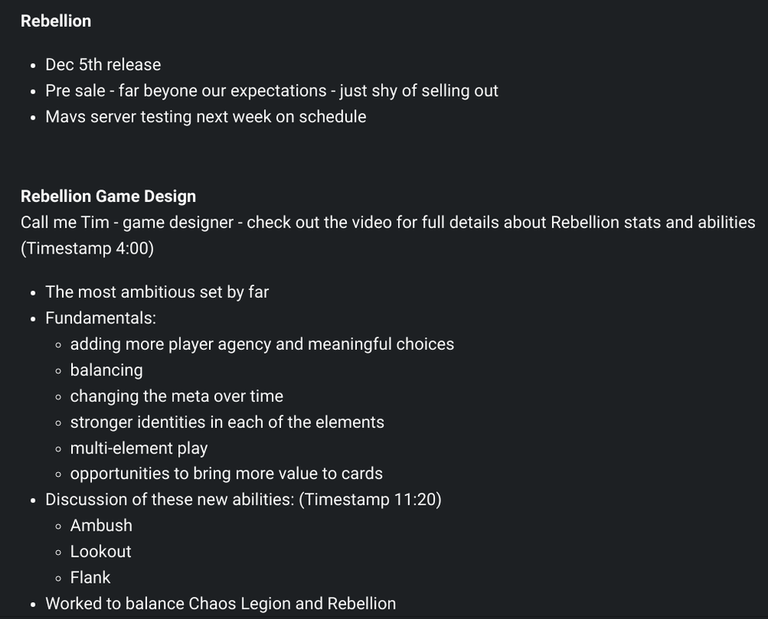Click the "Lookout" ability item

coord(100,552)
